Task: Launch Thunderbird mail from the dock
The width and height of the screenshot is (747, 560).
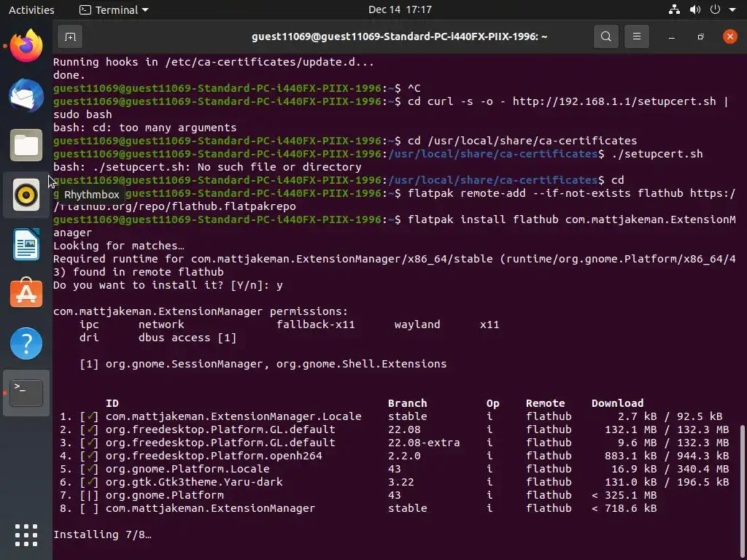Action: (26, 96)
